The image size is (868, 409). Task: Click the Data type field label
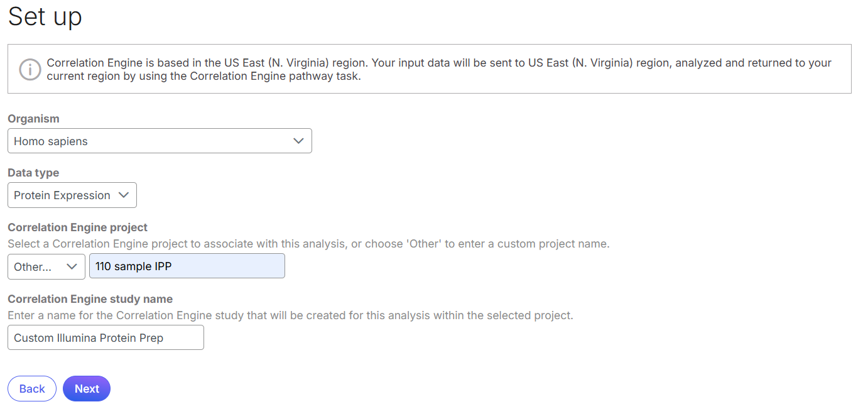[33, 173]
